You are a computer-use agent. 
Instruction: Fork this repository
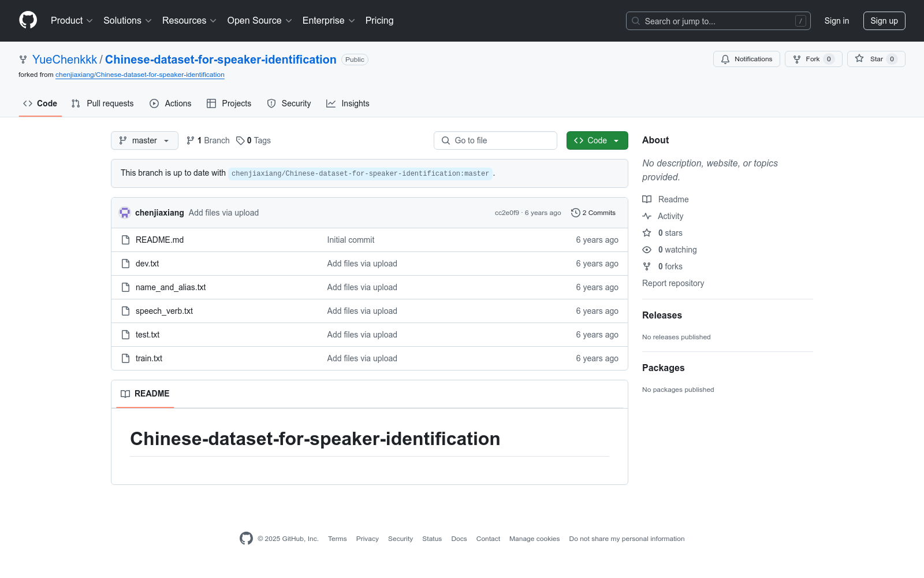coord(813,59)
